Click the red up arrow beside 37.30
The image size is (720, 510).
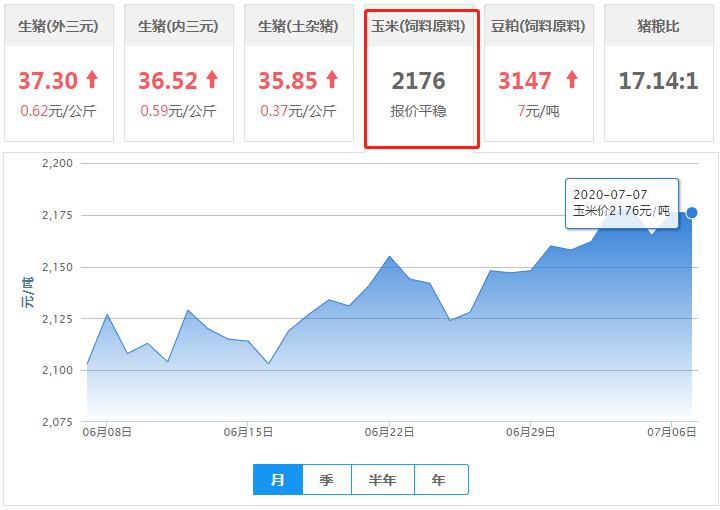(x=92, y=80)
